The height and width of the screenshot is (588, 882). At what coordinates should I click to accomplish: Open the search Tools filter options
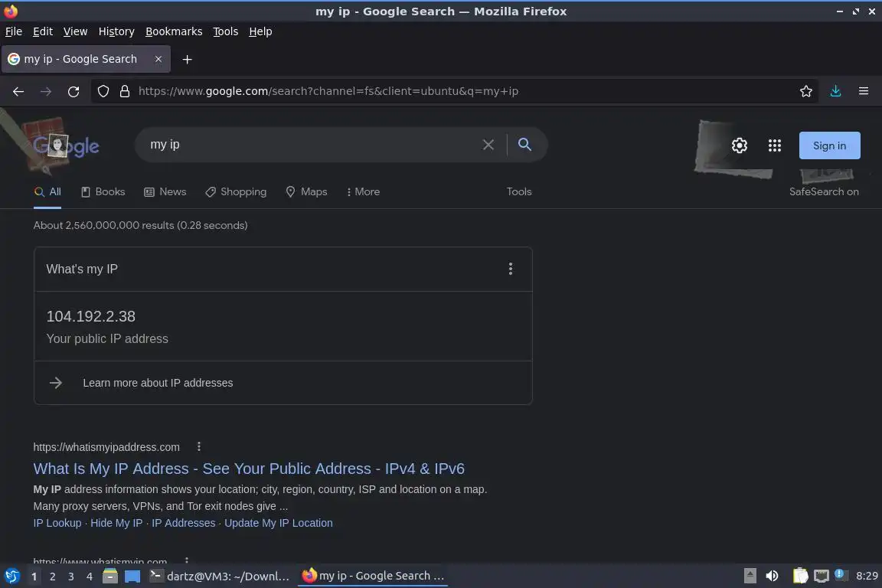[518, 192]
